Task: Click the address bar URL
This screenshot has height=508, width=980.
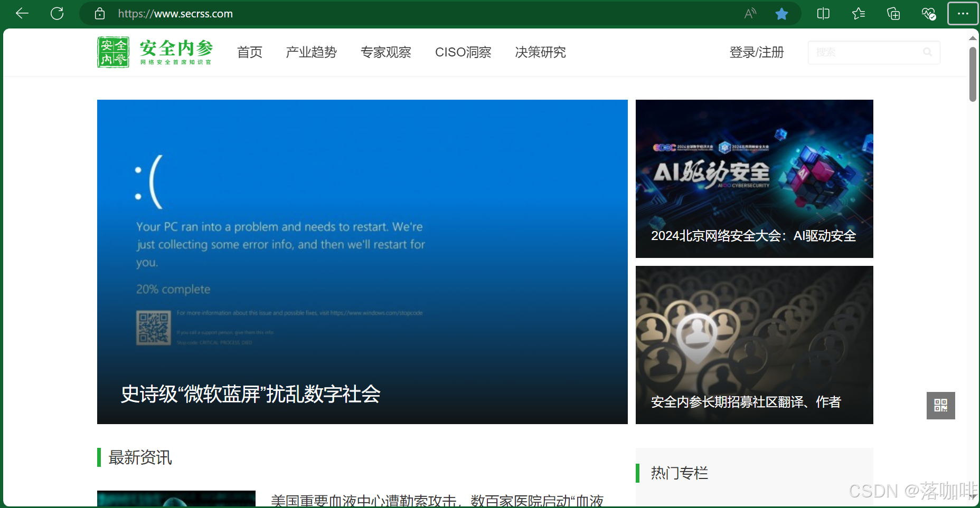Action: click(x=175, y=14)
